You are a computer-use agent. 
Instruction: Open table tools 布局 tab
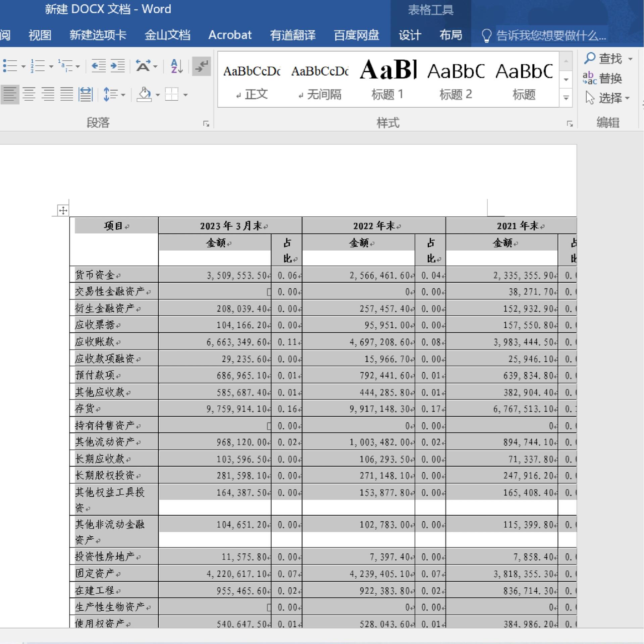point(451,35)
